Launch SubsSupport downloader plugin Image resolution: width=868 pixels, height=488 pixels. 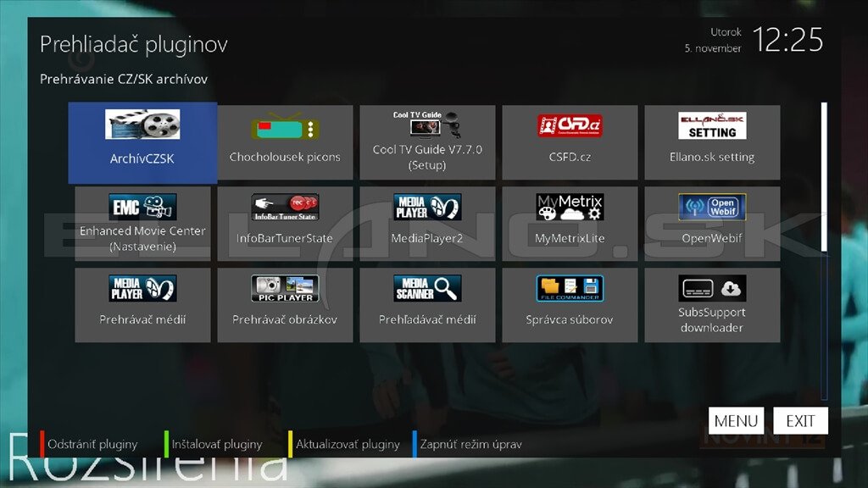coord(712,305)
